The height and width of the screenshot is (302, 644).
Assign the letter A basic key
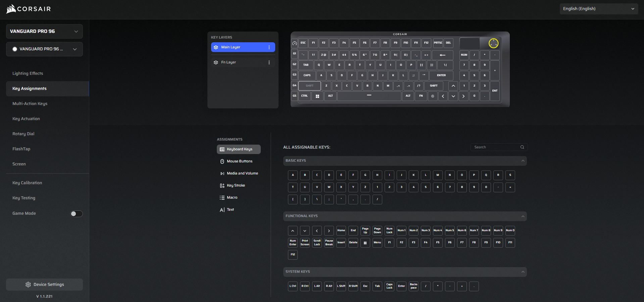click(x=293, y=175)
